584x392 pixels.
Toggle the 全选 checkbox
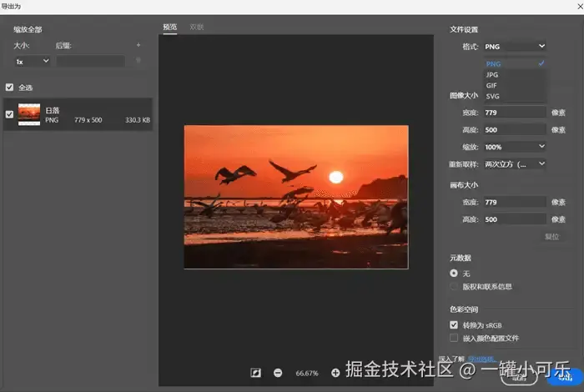coord(9,87)
